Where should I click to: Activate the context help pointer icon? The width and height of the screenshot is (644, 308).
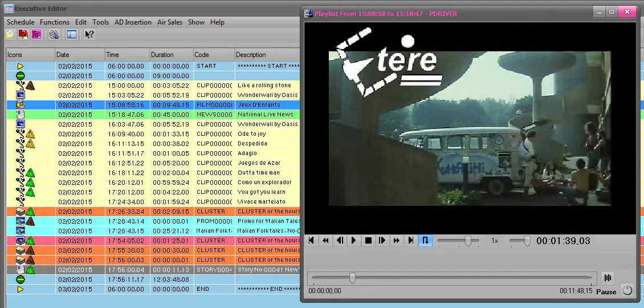pos(89,35)
